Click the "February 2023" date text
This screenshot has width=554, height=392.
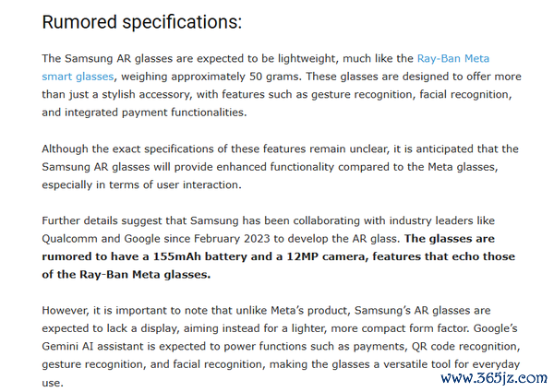pos(232,239)
